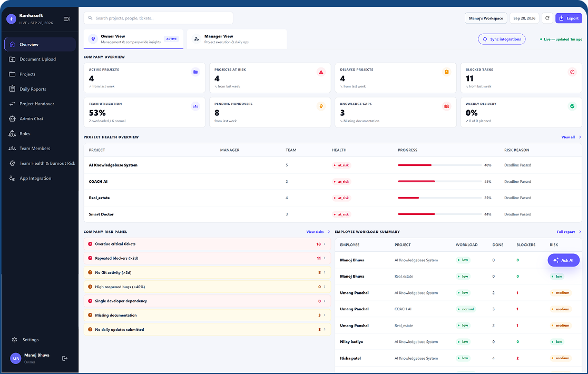588x374 pixels.
Task: Click the ACTIVE badge on Owner View
Action: click(x=171, y=39)
